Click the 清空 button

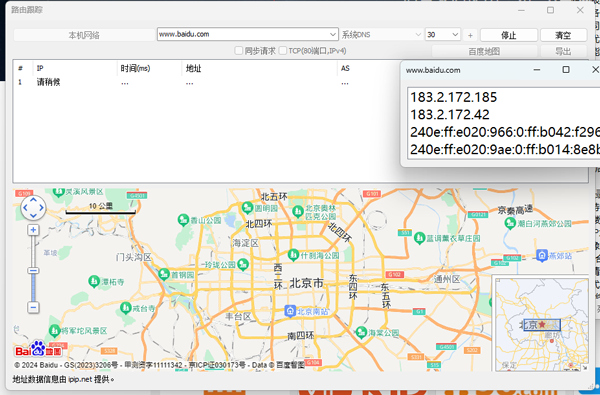click(x=563, y=35)
